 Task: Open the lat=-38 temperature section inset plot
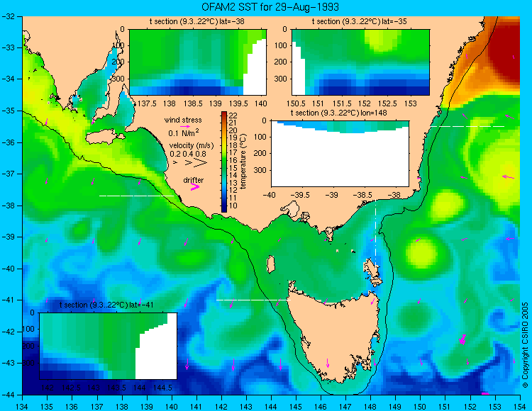coord(198,62)
